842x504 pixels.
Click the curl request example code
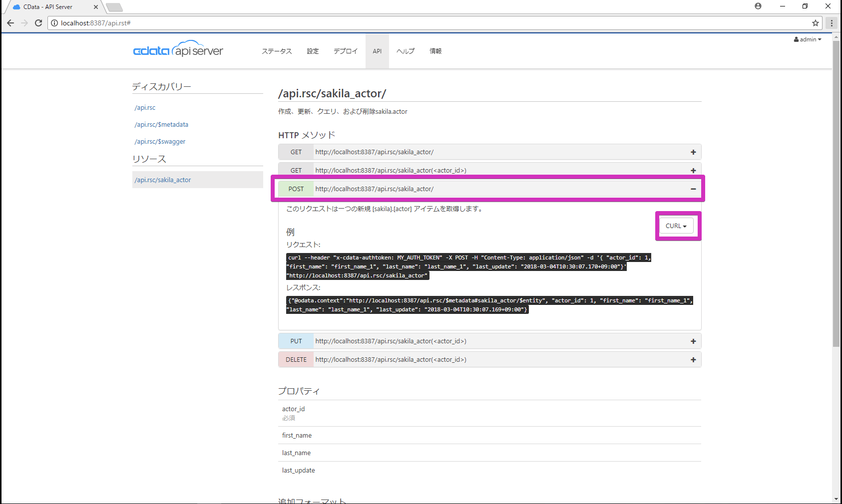469,266
